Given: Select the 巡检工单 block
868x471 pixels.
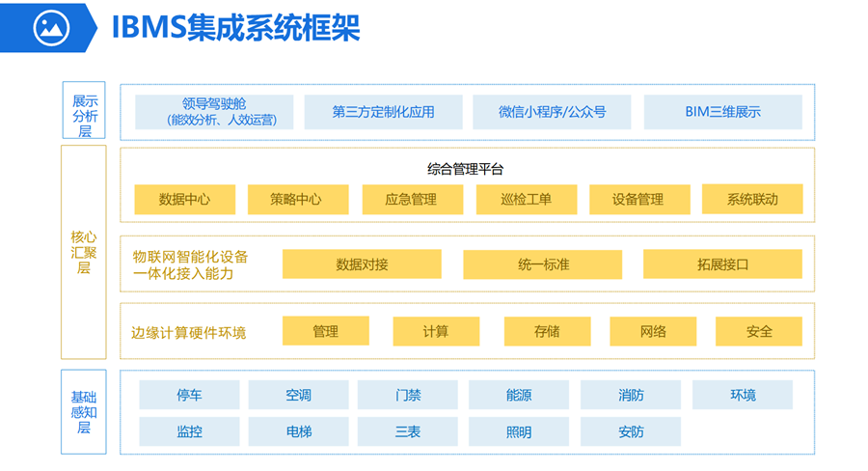Looking at the screenshot, I should tap(527, 200).
